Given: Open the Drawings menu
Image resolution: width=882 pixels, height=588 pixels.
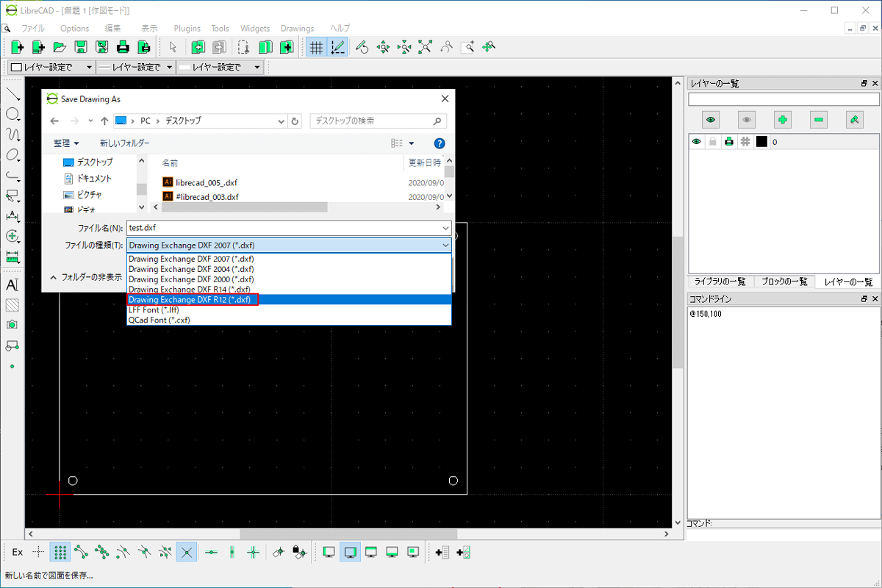Looking at the screenshot, I should point(298,29).
